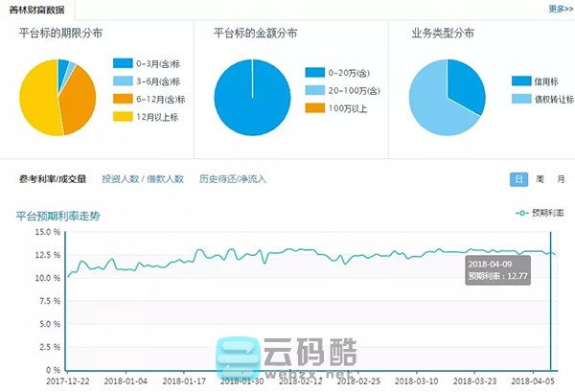575x392 pixels.
Task: Switch to 历史待还/净流入 tab
Action: (232, 179)
